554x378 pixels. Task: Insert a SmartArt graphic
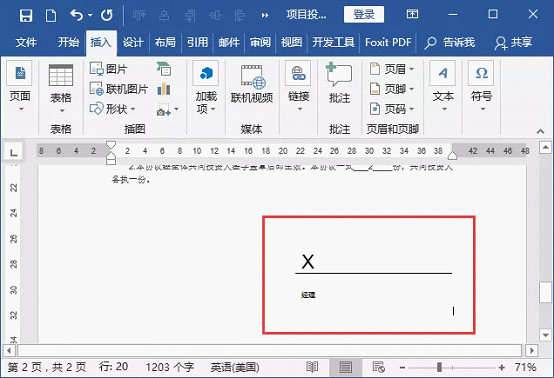[x=164, y=69]
